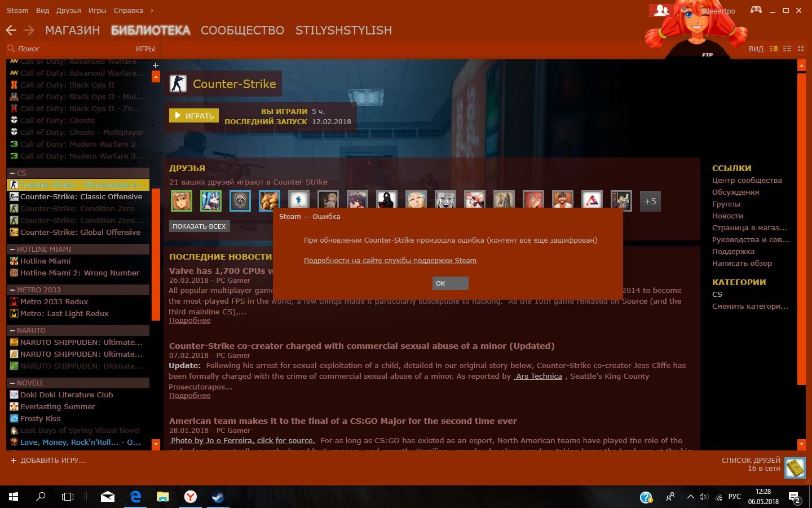Image resolution: width=812 pixels, height=508 pixels.
Task: Open the Steam support details link
Action: [x=390, y=261]
